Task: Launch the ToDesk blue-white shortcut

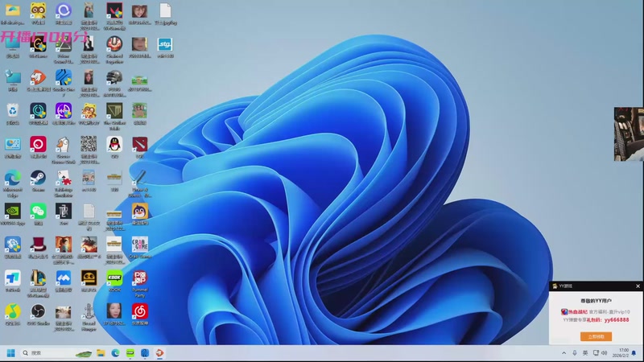Action: 13,278
